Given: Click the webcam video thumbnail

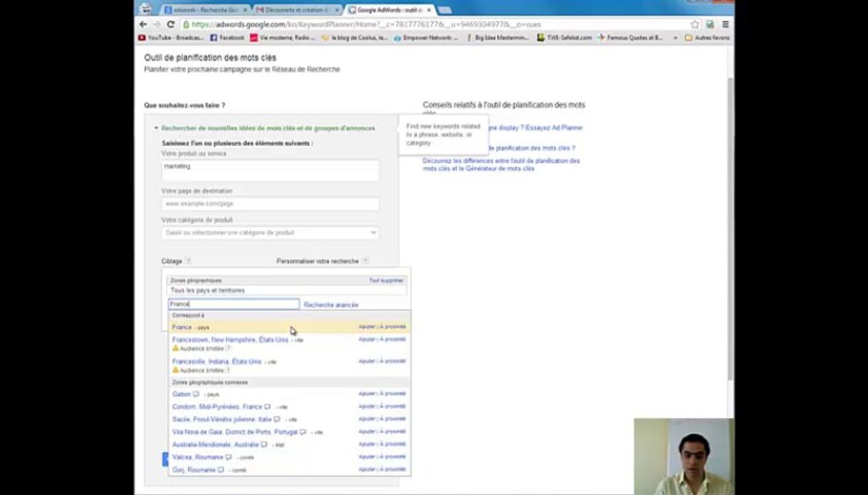Looking at the screenshot, I should tap(683, 456).
